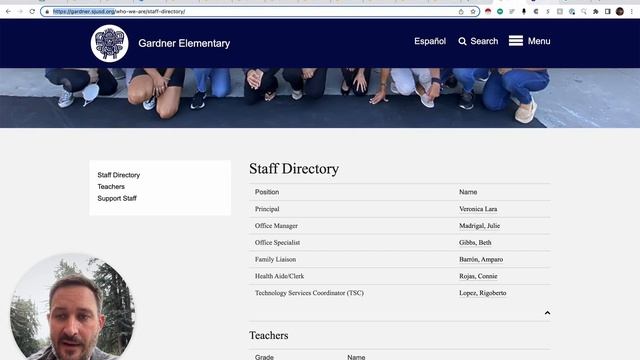Click the Staff Directory page heading
Viewport: 640px width, 360px height.
[294, 169]
